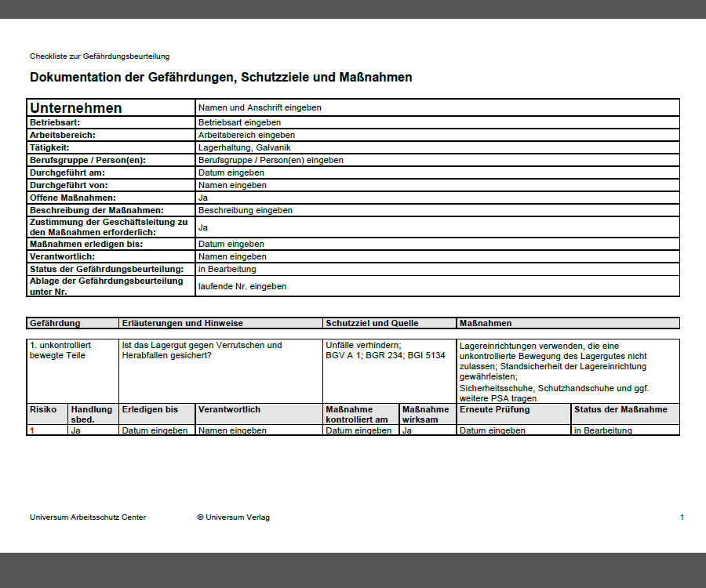Click 'Datum eingeben' beside 'Maßnahmen erledigen bis:'
706x588 pixels.
pos(231,244)
